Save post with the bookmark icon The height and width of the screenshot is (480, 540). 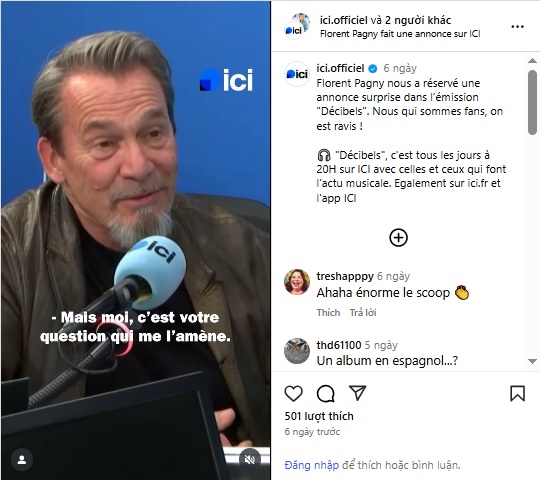517,393
